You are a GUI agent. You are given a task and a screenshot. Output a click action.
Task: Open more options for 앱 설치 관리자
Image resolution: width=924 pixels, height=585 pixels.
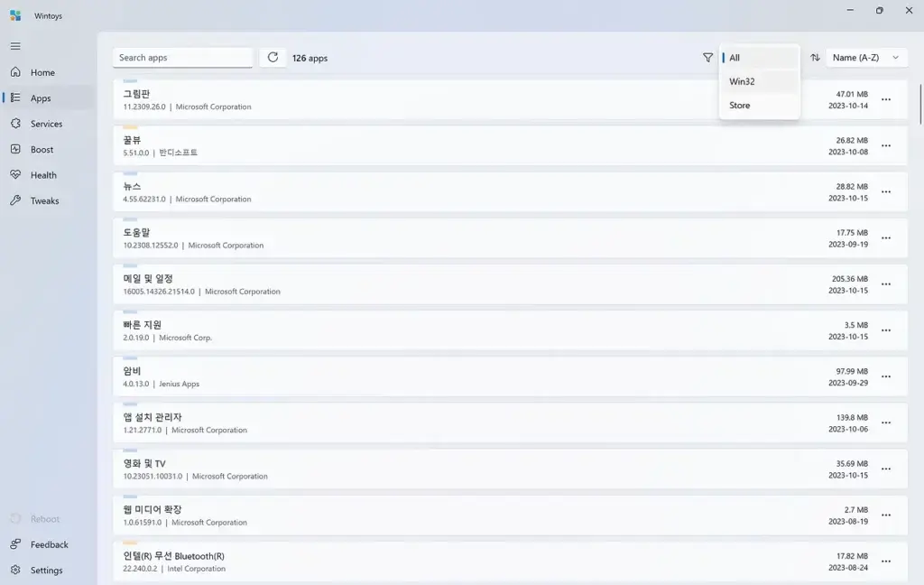pyautogui.click(x=886, y=422)
